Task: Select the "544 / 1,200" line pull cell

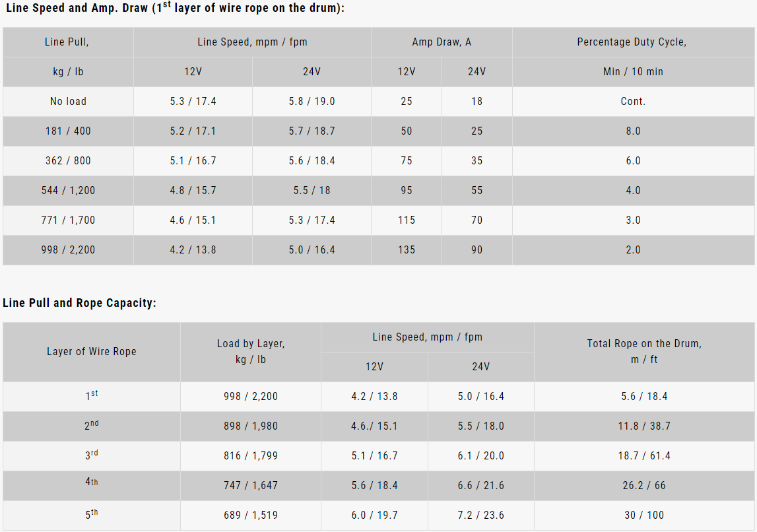Action: [x=68, y=191]
